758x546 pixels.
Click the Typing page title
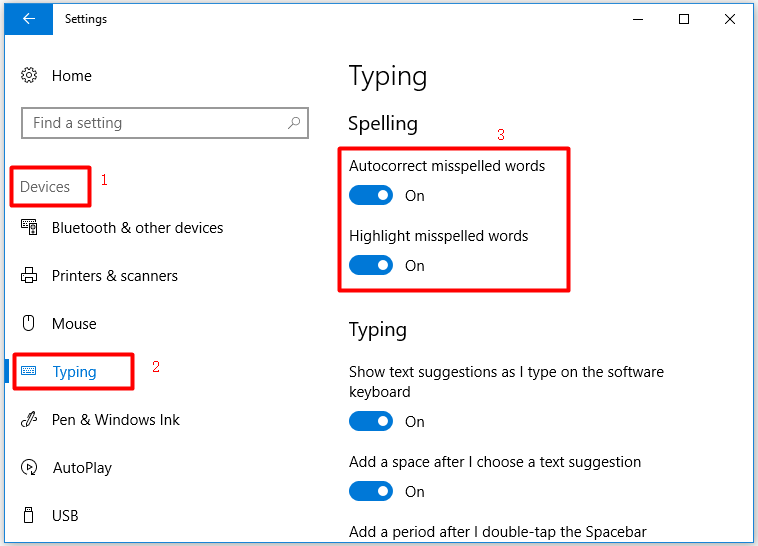pyautogui.click(x=388, y=76)
